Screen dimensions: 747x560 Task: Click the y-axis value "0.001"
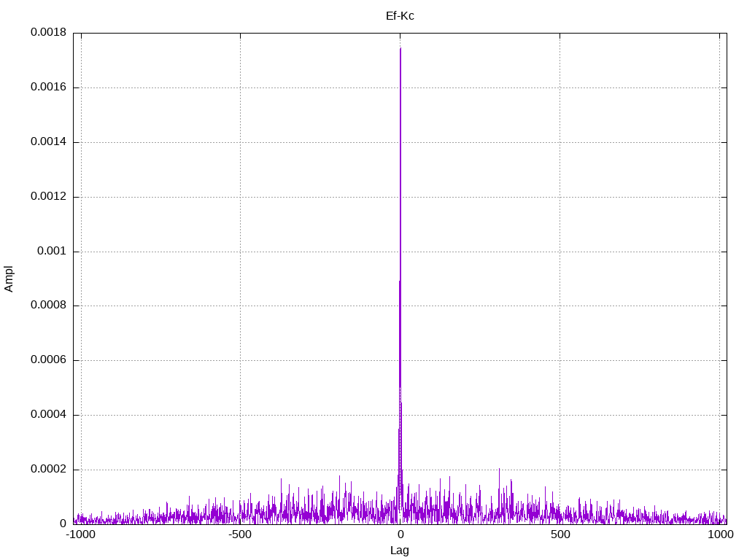[52, 251]
